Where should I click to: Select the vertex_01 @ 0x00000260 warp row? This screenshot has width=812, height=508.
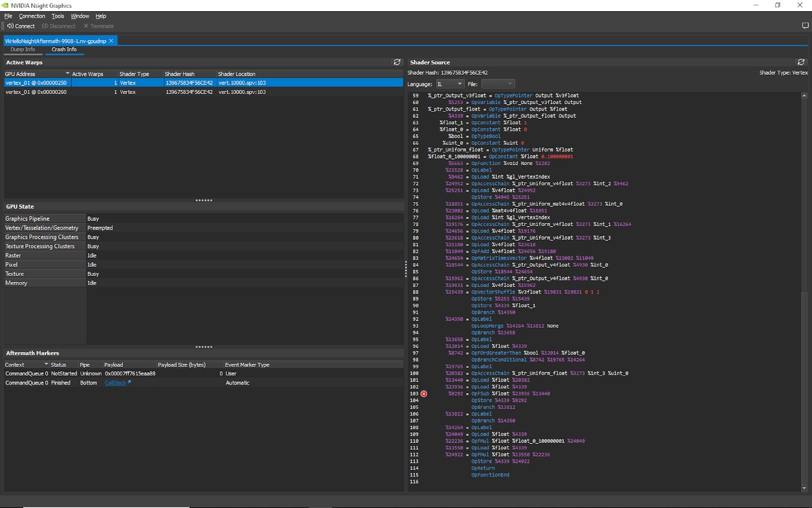click(x=36, y=92)
